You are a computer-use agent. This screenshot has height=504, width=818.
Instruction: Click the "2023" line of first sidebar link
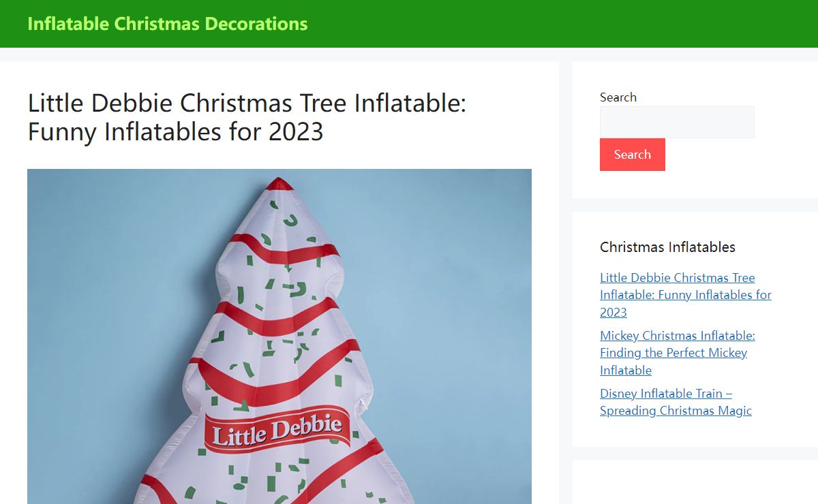coord(613,313)
